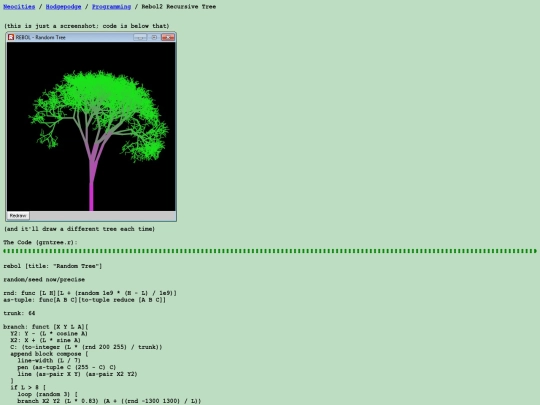
Task: Click the code line 'random/seed now/precise'
Action: tap(44, 279)
